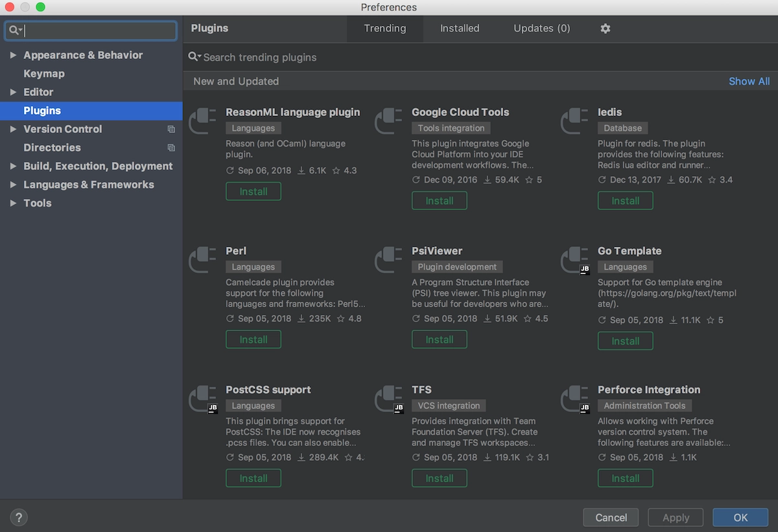
Task: Click the Languages tag under PostCSS support
Action: (253, 406)
